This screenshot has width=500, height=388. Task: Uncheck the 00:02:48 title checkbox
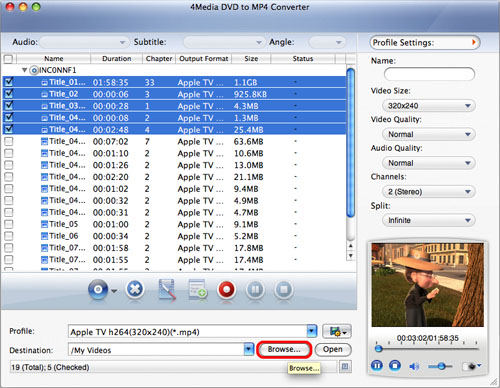[9, 129]
